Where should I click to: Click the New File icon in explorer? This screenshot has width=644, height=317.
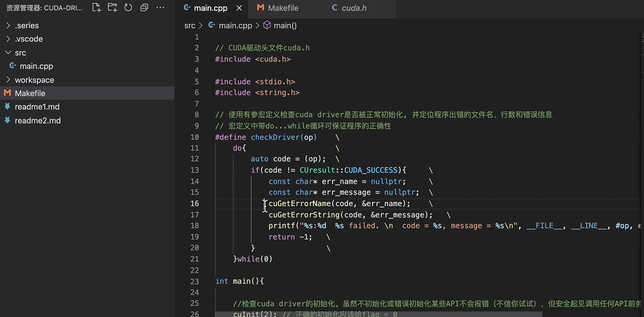(x=96, y=8)
